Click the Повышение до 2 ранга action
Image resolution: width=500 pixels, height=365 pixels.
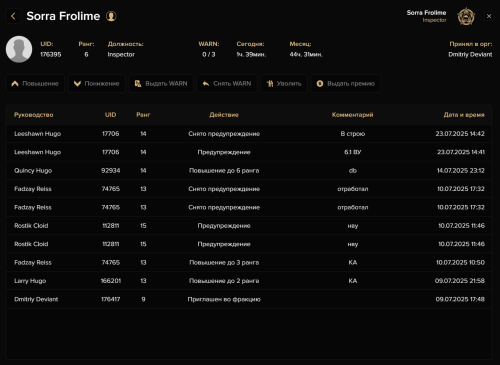click(x=224, y=281)
